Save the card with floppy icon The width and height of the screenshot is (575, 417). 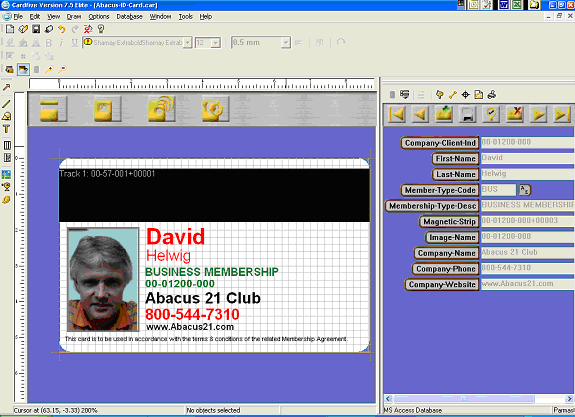36,29
